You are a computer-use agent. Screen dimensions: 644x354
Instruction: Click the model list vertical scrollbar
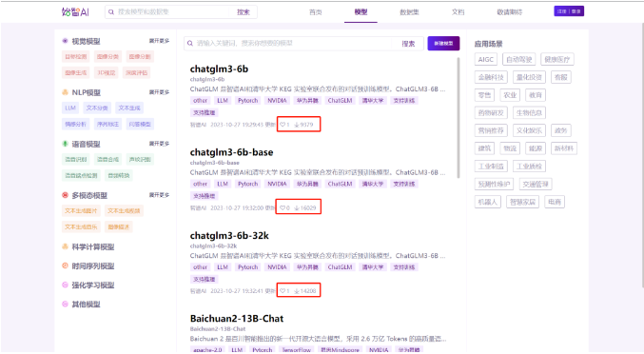tap(458, 117)
